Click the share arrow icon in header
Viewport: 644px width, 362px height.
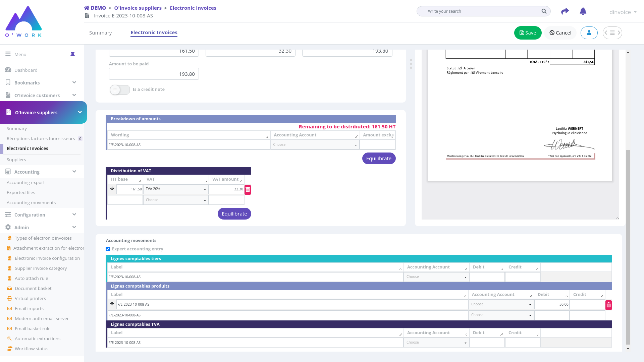coord(565,11)
